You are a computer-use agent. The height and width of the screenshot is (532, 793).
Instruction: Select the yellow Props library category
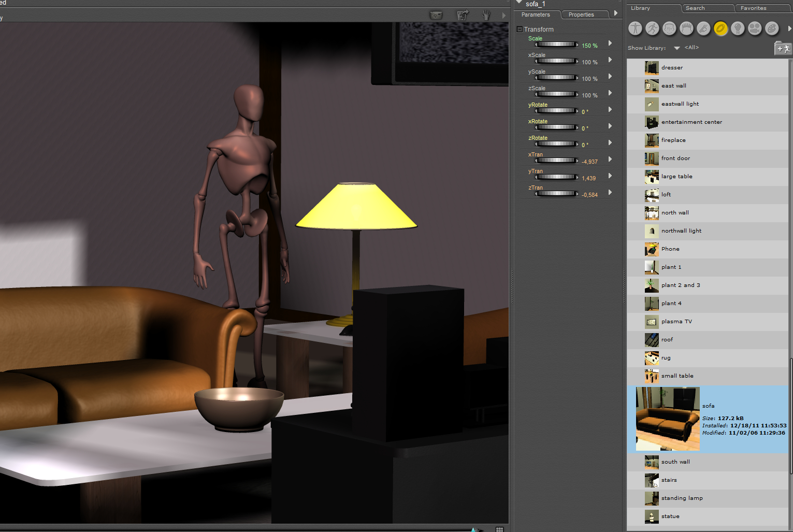(x=720, y=28)
